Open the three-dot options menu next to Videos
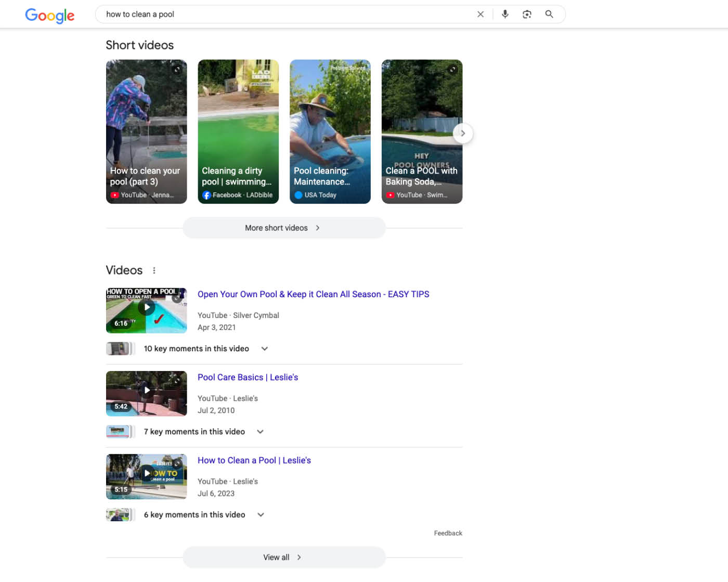The height and width of the screenshot is (582, 728). (154, 270)
